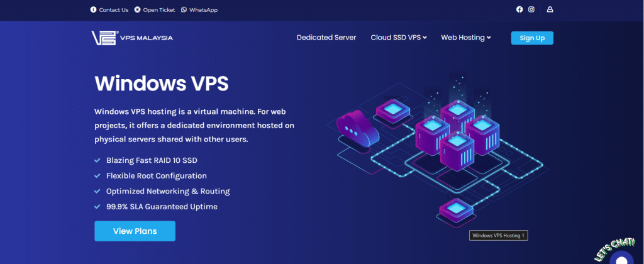Open the Dedicated Server menu item

point(326,37)
